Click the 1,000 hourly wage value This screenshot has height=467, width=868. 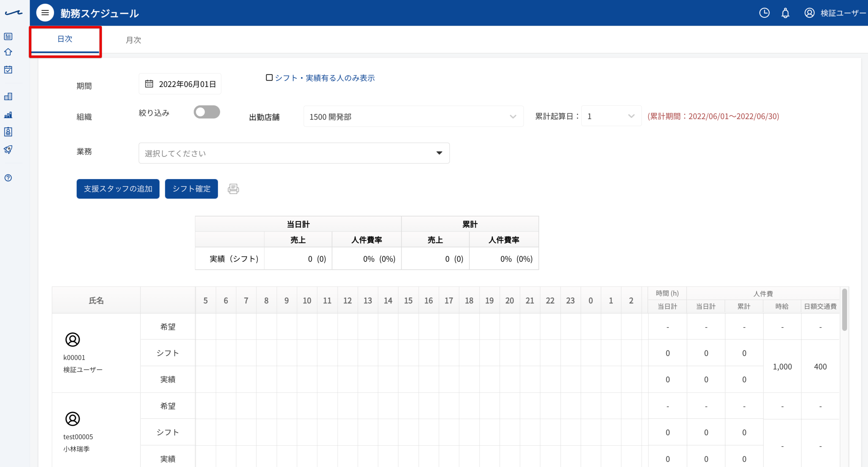point(782,367)
